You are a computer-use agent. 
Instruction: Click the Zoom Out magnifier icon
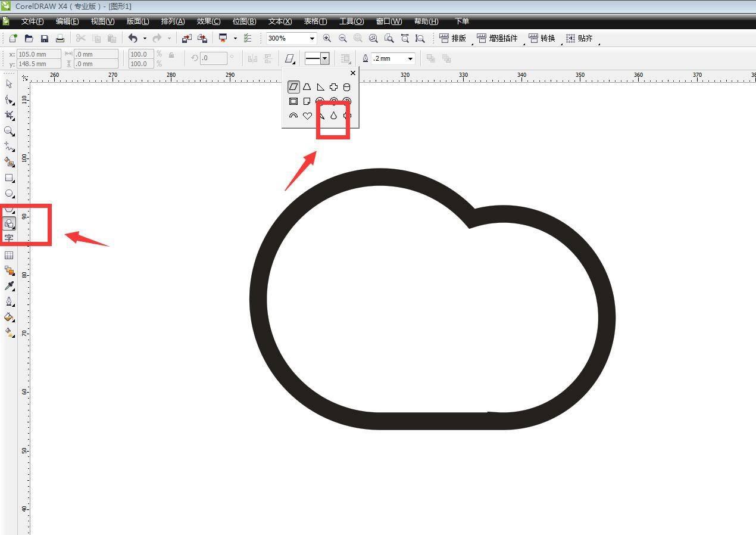pos(342,38)
